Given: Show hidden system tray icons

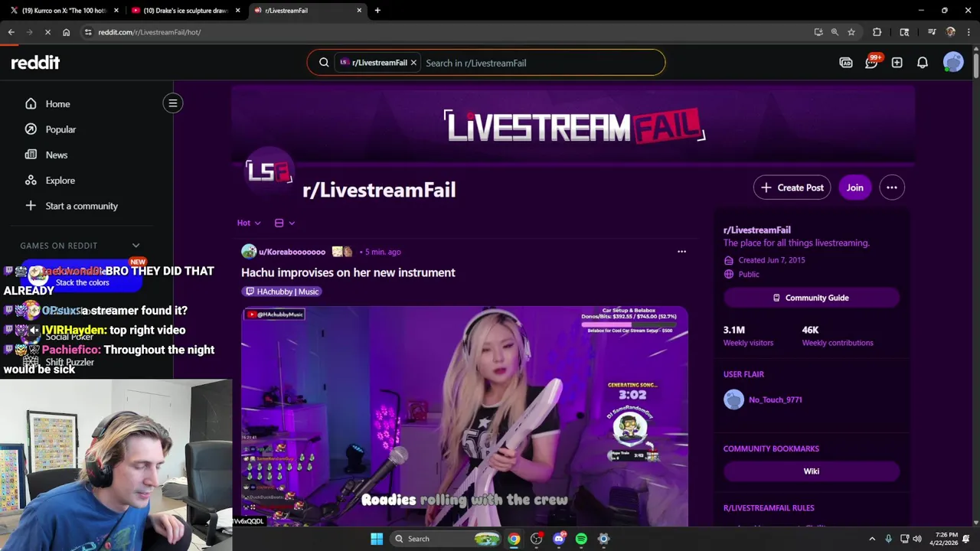Looking at the screenshot, I should point(871,539).
